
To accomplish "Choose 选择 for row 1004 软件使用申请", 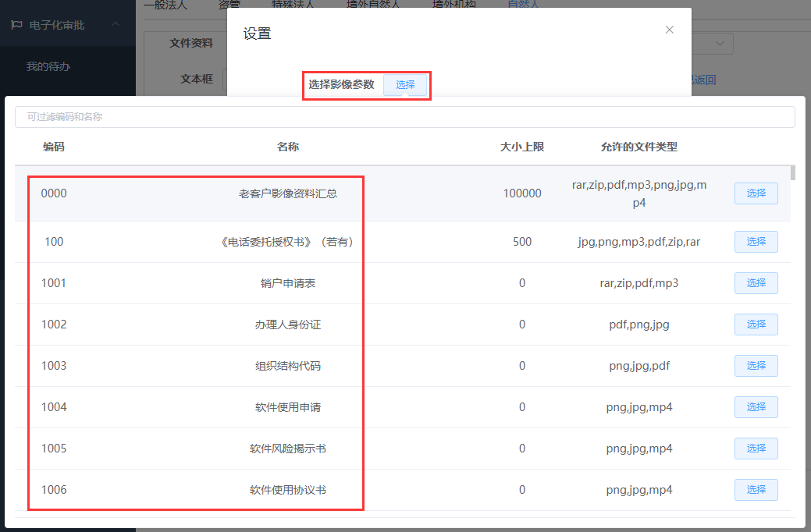I will point(756,407).
